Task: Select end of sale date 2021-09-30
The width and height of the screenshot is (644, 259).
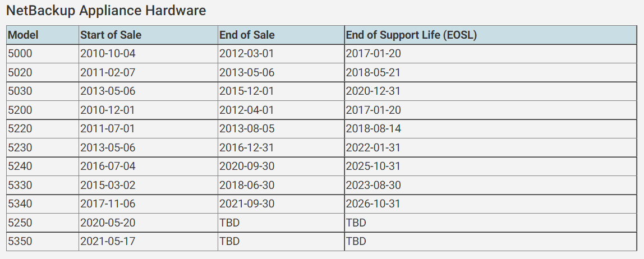Action: click(247, 204)
